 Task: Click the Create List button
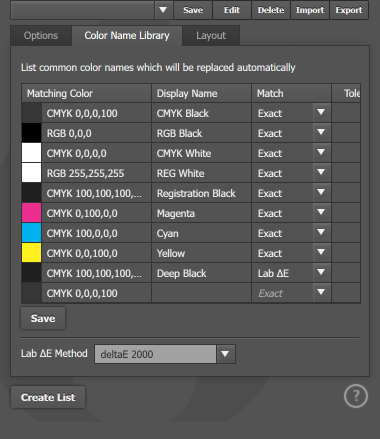(x=48, y=397)
